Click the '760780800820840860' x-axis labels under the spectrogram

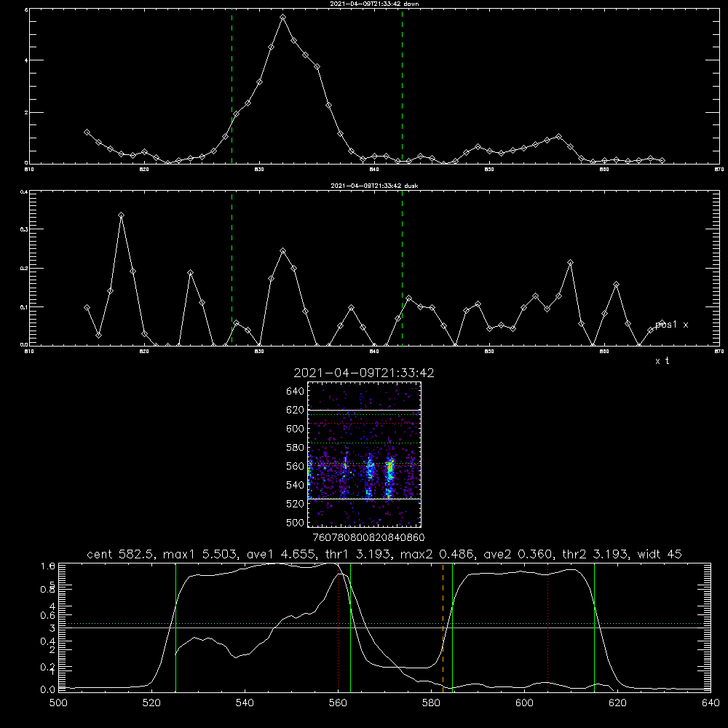(369, 538)
